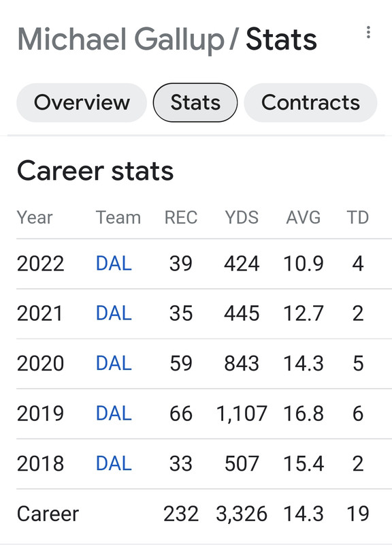Click the Team column header
The height and width of the screenshot is (545, 392).
pyautogui.click(x=118, y=218)
